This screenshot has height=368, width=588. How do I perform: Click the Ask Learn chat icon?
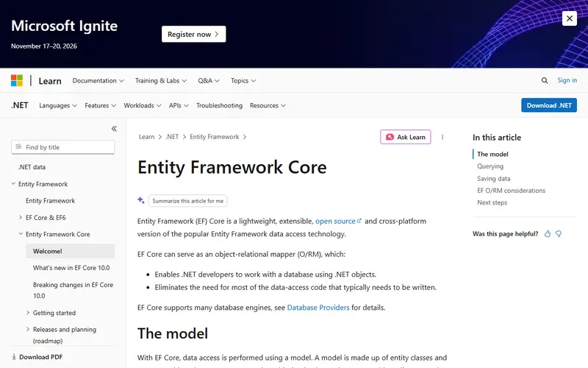tap(390, 137)
